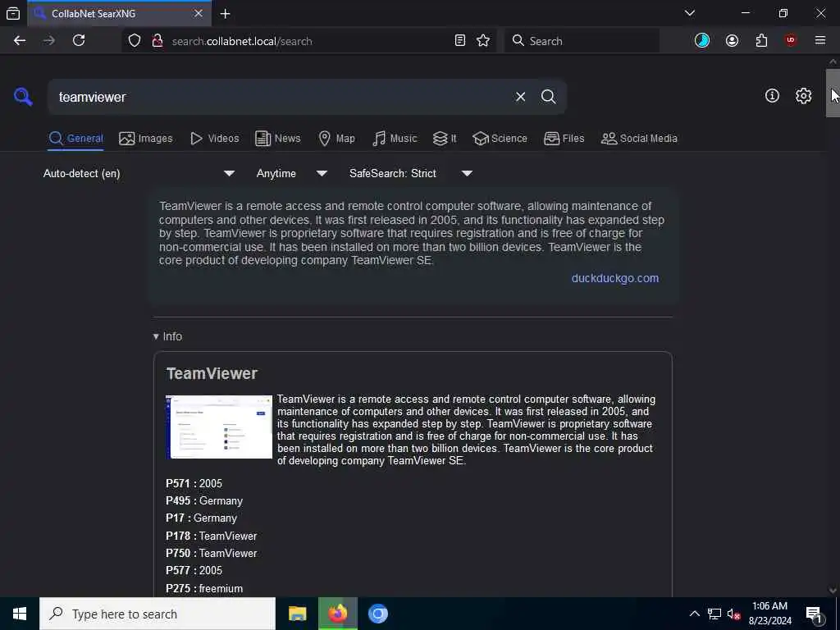Open the uBlock Origin extension icon
This screenshot has height=630, width=840.
click(x=791, y=41)
